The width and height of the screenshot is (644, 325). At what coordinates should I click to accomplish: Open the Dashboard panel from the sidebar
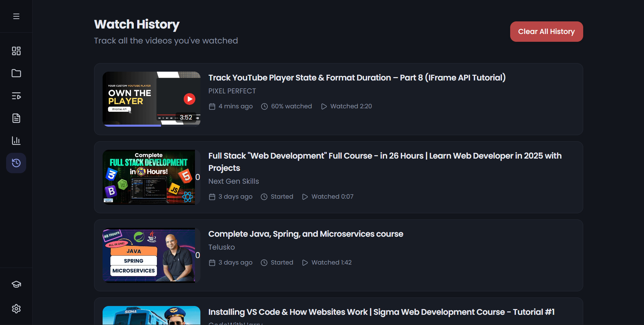(x=16, y=51)
